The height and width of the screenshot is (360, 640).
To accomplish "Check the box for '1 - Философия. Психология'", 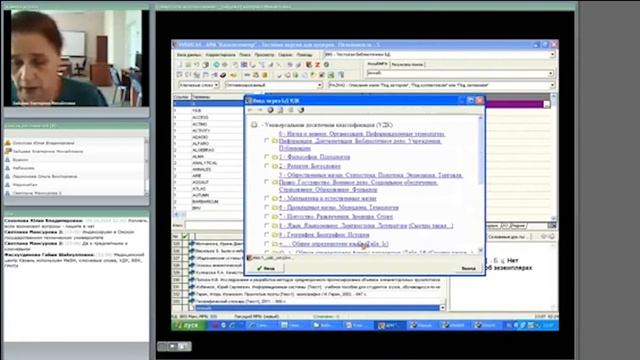I will click(x=267, y=157).
